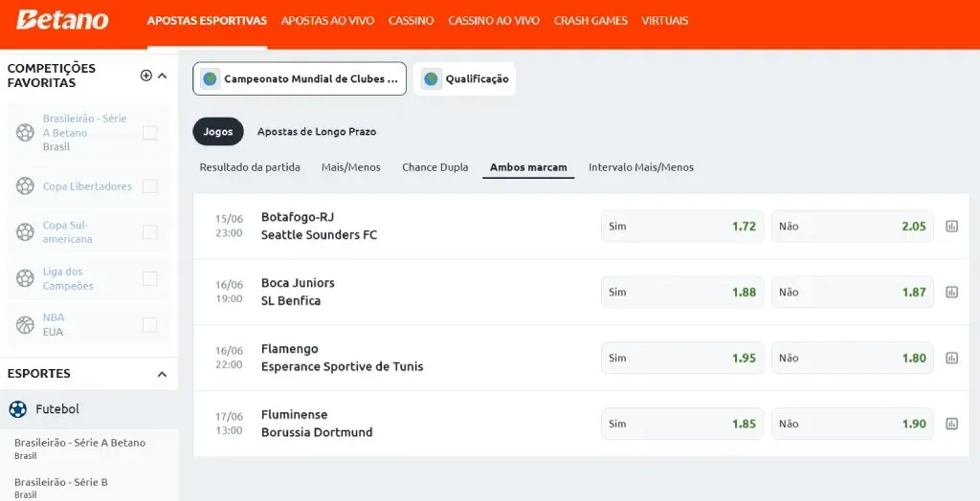Open statistics icon for Boca Juniors match
The width and height of the screenshot is (980, 501).
[951, 293]
